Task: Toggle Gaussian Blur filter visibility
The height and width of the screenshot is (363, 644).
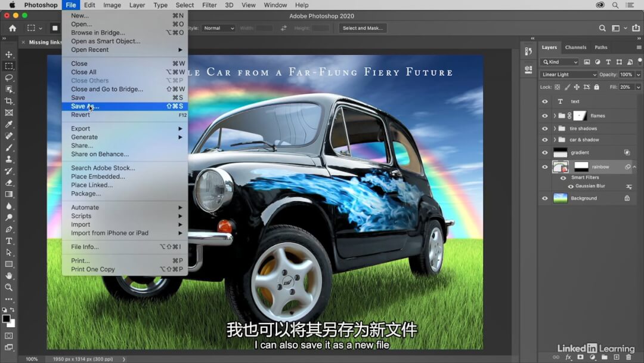Action: [571, 186]
